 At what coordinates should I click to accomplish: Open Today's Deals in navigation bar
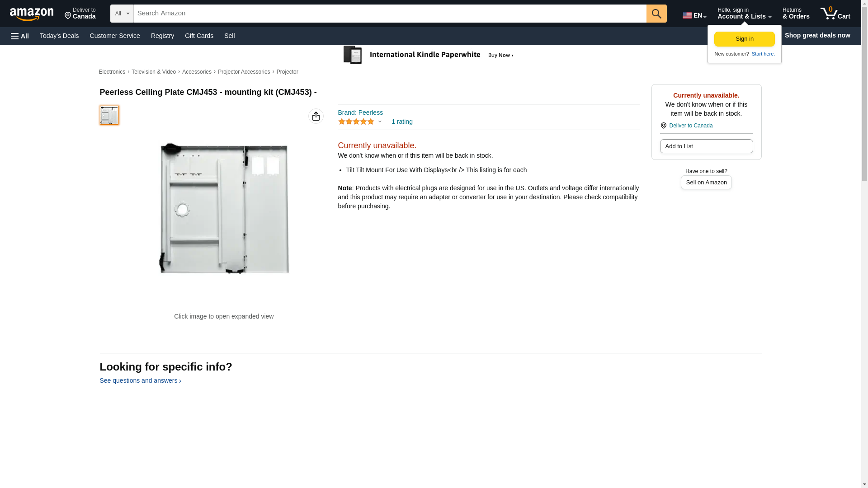59,36
